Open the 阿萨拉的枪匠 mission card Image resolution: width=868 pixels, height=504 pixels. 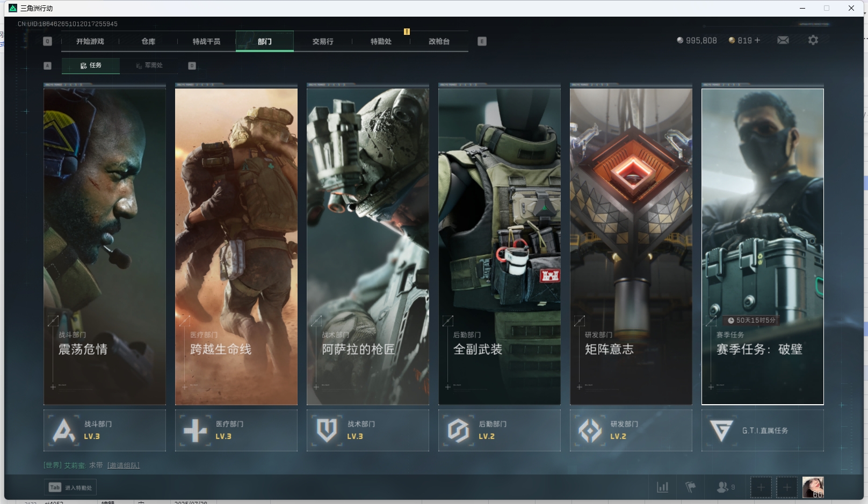coord(368,246)
